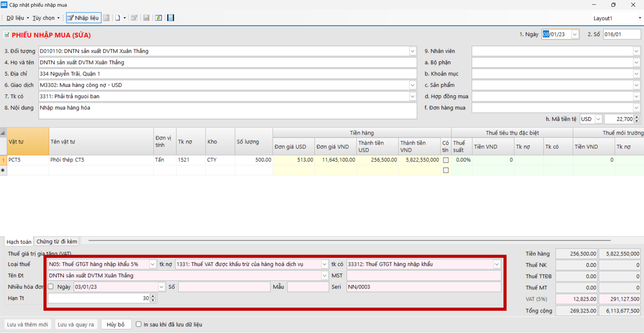Click the grayed export icon after Nhập liệu
Screen dimensions: 644x333
pos(107,18)
